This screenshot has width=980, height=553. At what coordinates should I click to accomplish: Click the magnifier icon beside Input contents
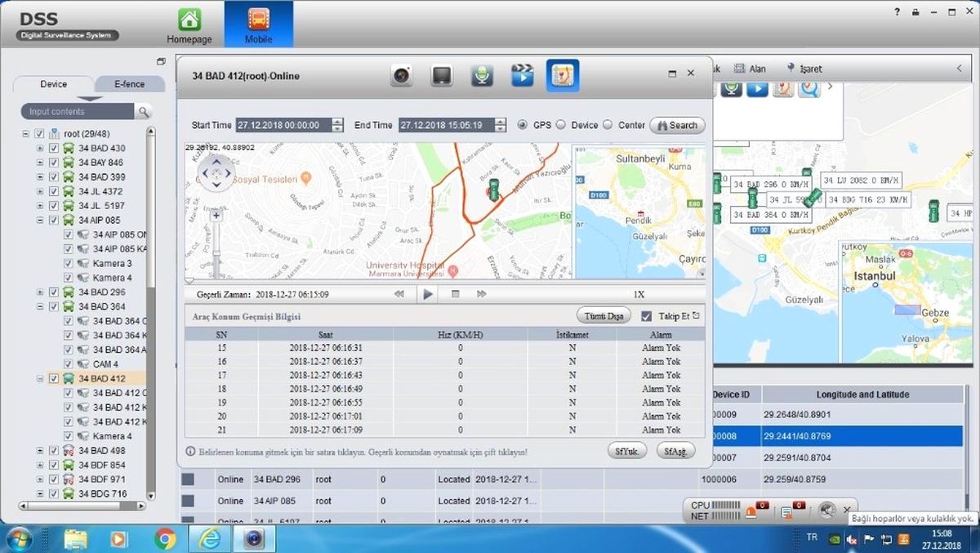tap(144, 111)
